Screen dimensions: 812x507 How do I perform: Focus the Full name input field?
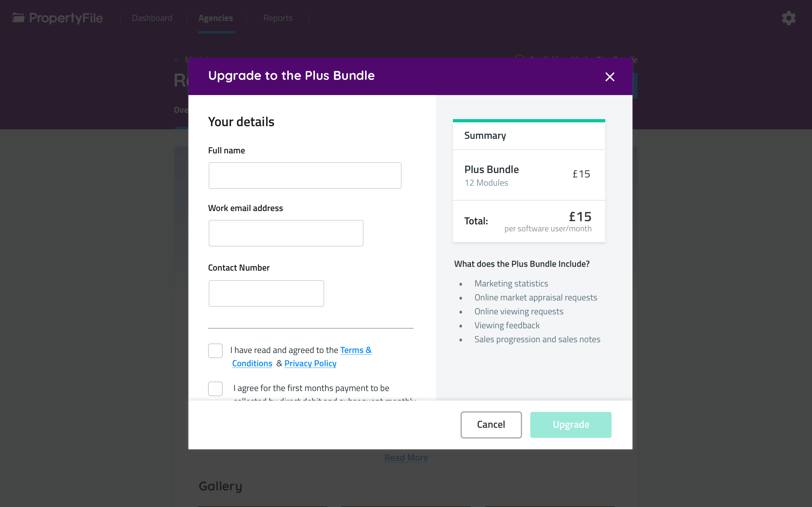pyautogui.click(x=305, y=175)
